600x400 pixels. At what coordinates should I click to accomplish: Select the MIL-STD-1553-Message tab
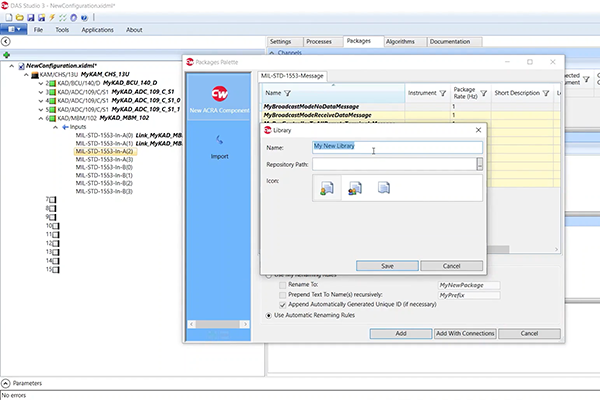coord(292,76)
